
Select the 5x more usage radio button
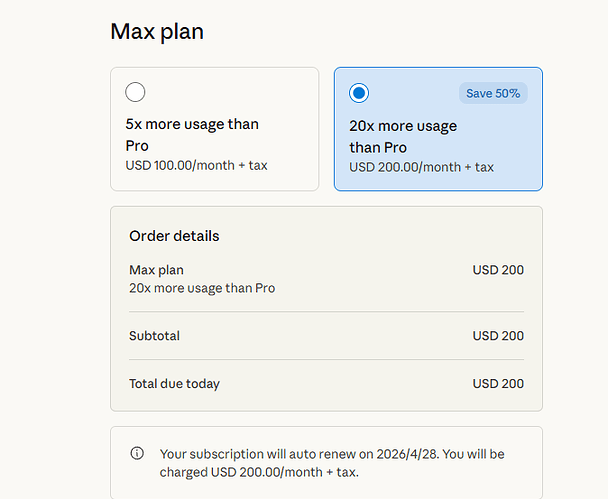coord(136,93)
